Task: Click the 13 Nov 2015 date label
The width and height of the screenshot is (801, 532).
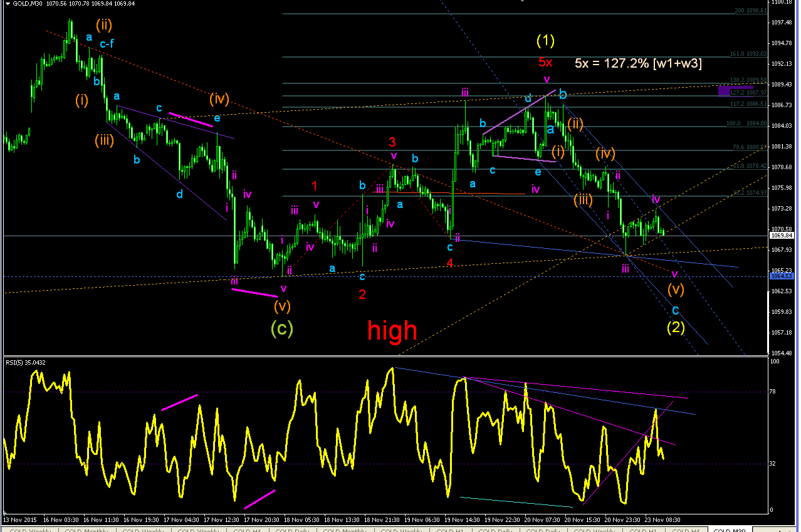Action: [19, 519]
